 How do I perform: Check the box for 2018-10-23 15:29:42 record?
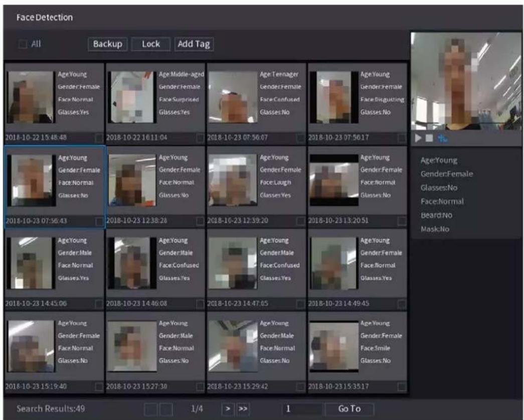pyautogui.click(x=300, y=386)
